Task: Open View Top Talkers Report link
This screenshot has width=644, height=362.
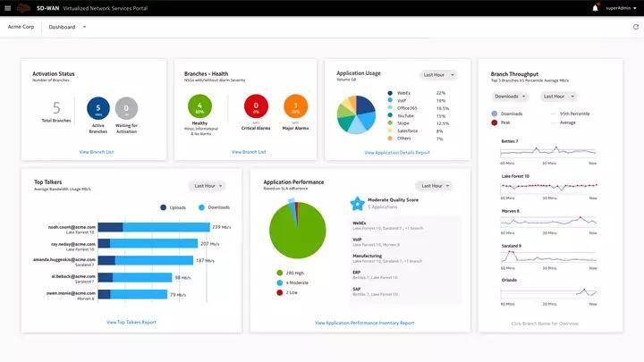Action: 131,322
